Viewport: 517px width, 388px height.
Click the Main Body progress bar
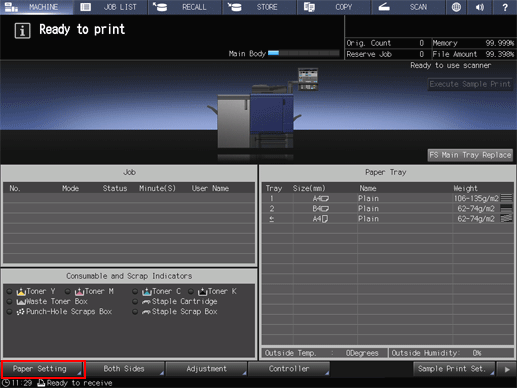click(303, 53)
